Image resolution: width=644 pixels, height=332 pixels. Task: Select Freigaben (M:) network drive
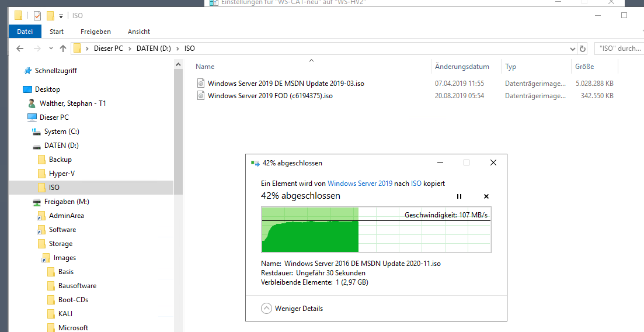tap(67, 202)
